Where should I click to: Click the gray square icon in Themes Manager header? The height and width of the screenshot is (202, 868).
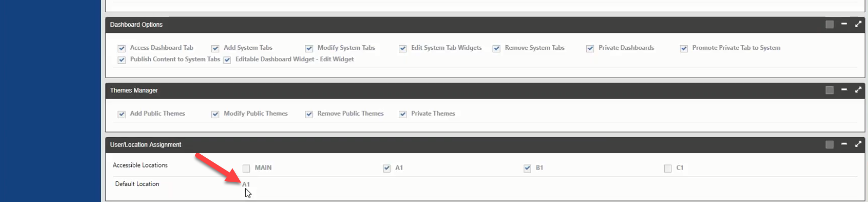(829, 90)
